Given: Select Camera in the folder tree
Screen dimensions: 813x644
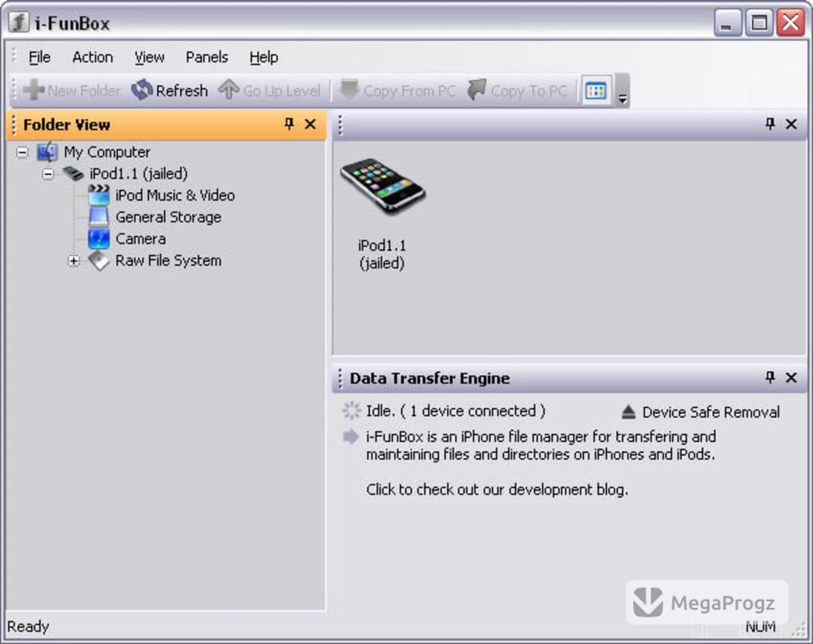Looking at the screenshot, I should pyautogui.click(x=140, y=239).
